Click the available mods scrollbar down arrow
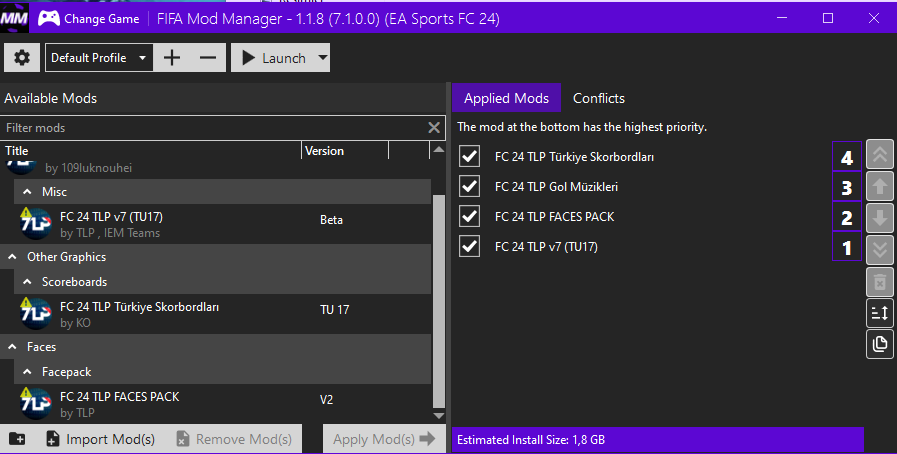897x454 pixels. [x=439, y=416]
